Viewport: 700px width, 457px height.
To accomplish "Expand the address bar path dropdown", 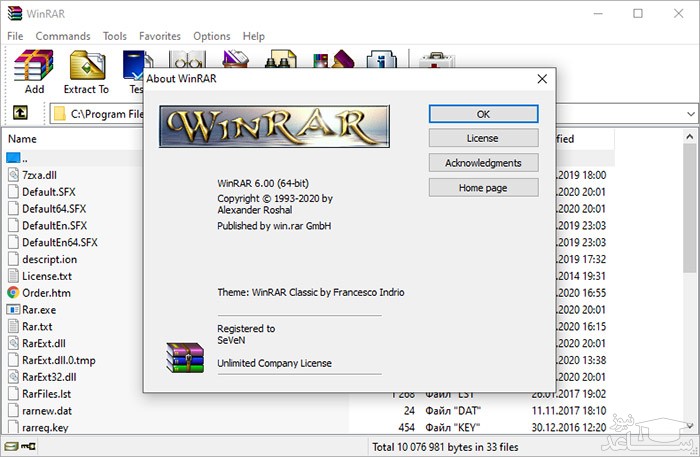I will point(689,113).
